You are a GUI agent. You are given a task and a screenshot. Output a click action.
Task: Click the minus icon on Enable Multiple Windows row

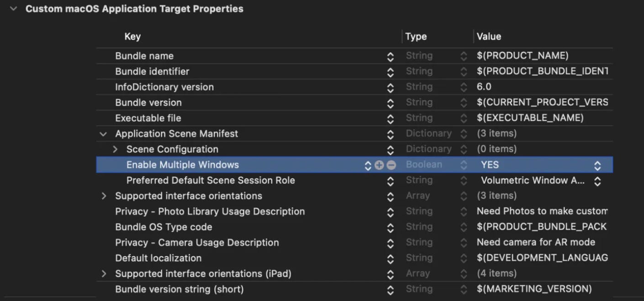pos(391,165)
